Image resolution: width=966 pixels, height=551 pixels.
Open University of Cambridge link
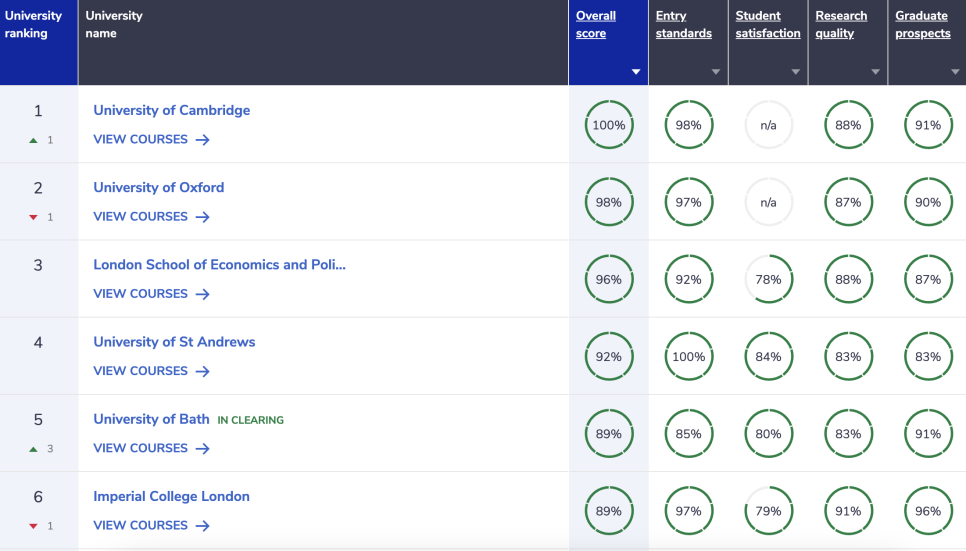171,110
